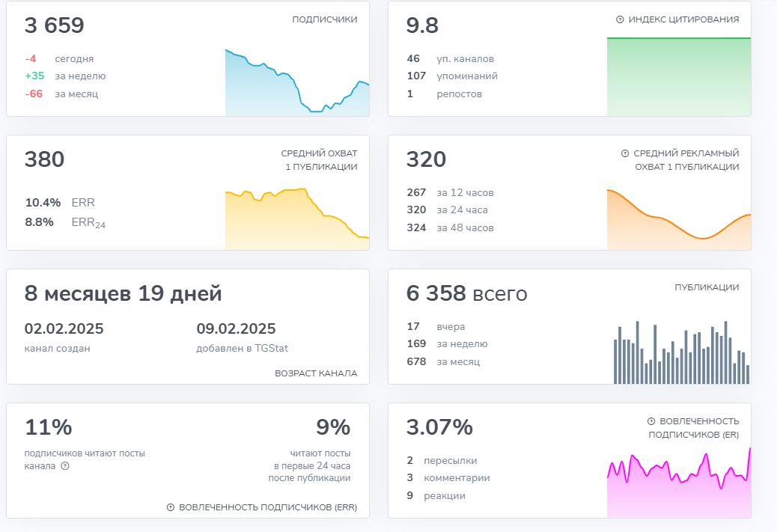
Task: Click the Публикации card heading
Action: pyautogui.click(x=707, y=287)
